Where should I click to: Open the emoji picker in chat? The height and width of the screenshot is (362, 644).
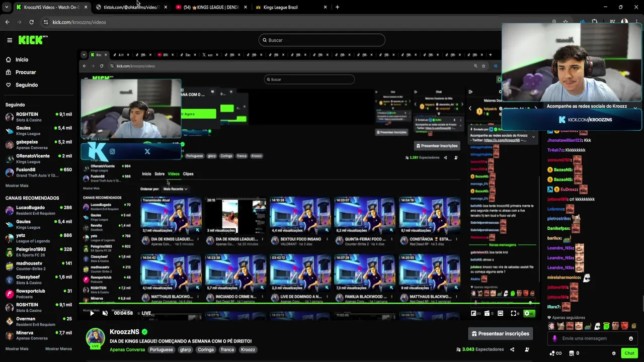tap(631, 338)
